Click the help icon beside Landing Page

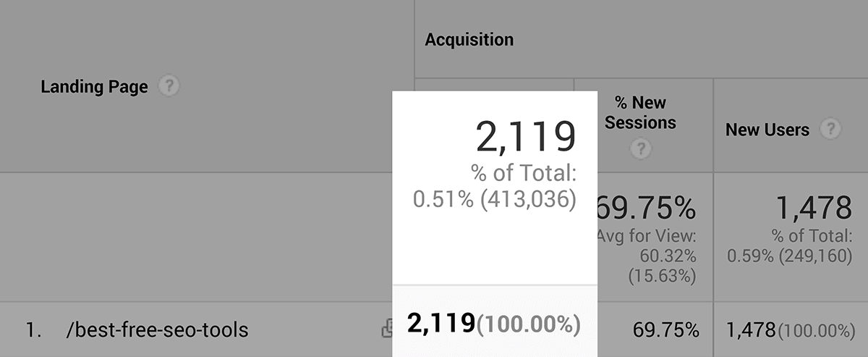click(169, 87)
